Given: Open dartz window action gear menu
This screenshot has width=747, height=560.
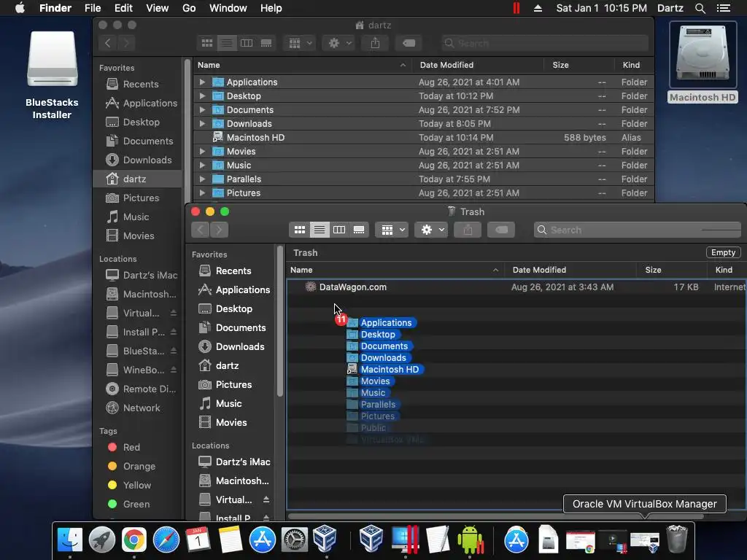Looking at the screenshot, I should click(340, 43).
